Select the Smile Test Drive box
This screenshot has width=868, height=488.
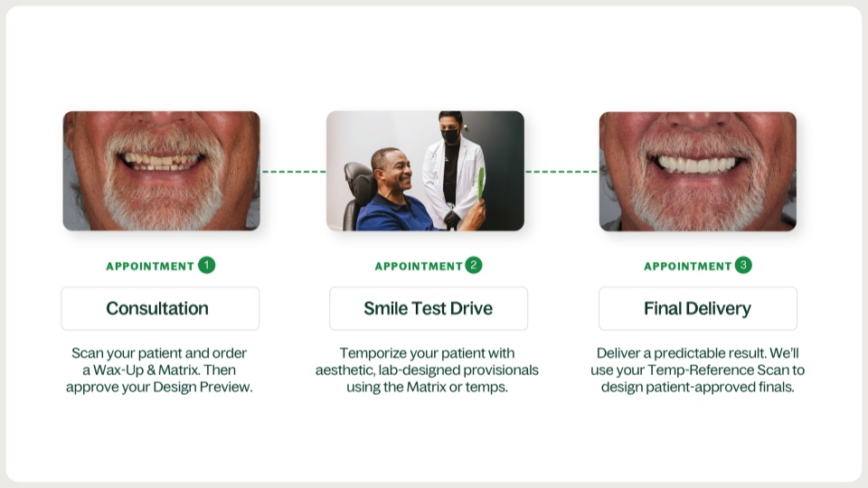(429, 309)
